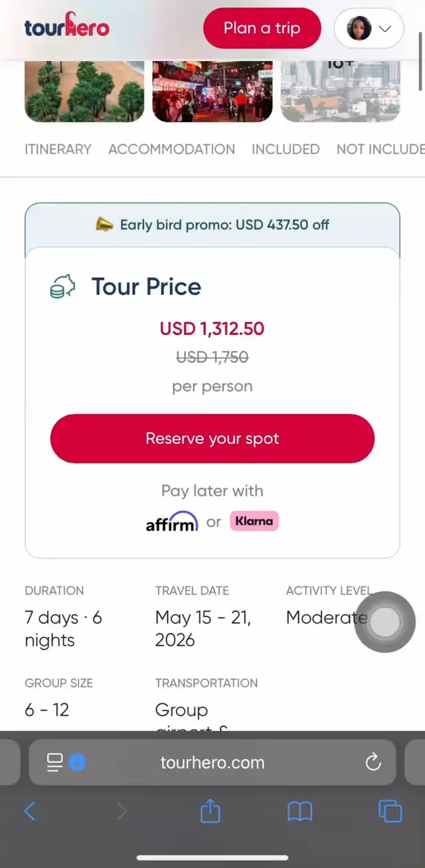This screenshot has height=868, width=425.
Task: Go back with the Safari arrow
Action: pyautogui.click(x=30, y=811)
